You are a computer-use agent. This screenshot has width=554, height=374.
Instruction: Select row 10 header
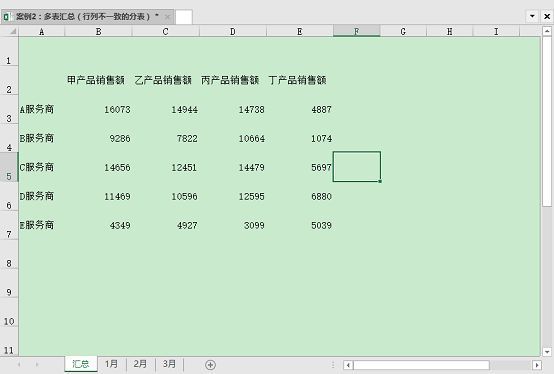click(x=9, y=312)
